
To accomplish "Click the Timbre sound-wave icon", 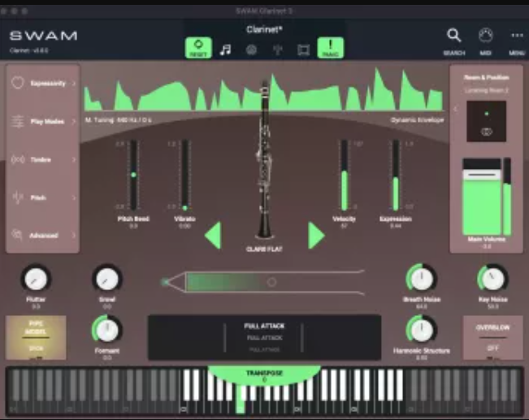I will (18, 159).
